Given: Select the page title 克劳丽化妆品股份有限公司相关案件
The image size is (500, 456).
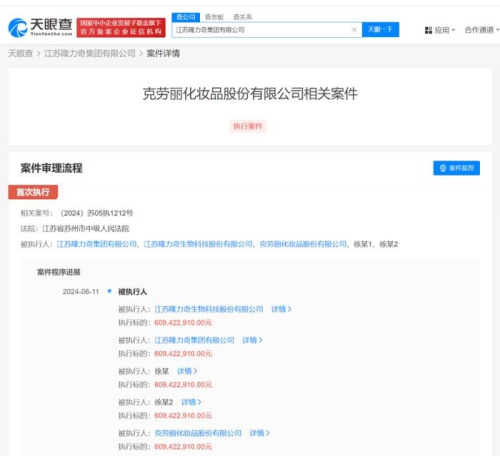Looking at the screenshot, I should (250, 94).
